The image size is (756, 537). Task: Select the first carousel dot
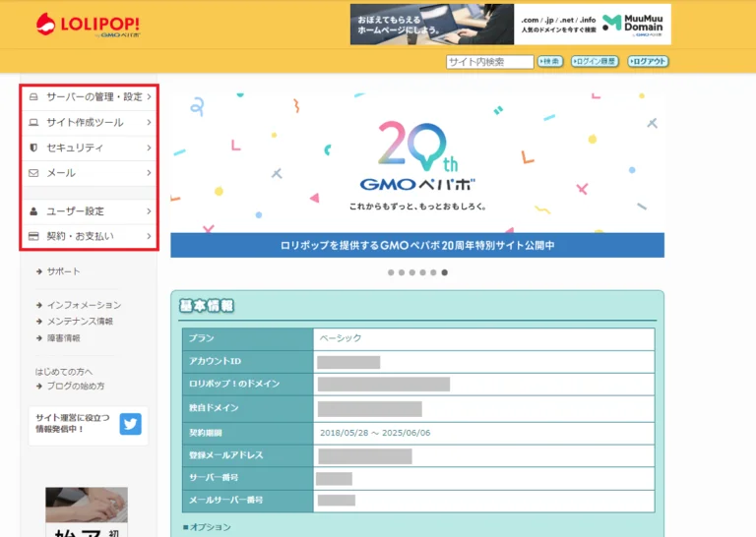(x=391, y=272)
